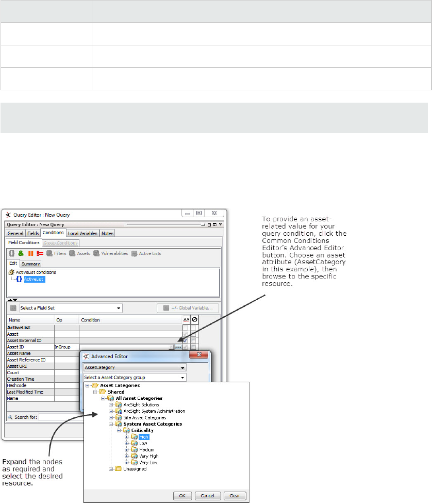The height and width of the screenshot is (504, 432).
Task: Toggle case-sensitive checkbox in Asset row
Action: [x=185, y=334]
